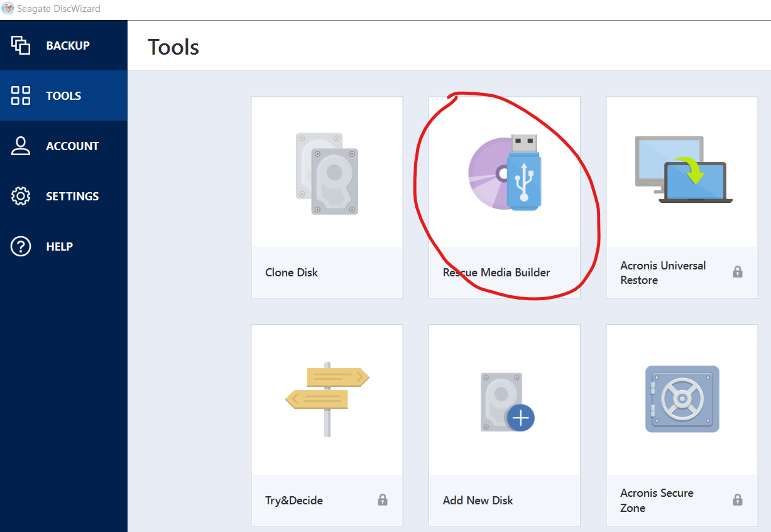Click the Tools page heading

click(x=173, y=47)
